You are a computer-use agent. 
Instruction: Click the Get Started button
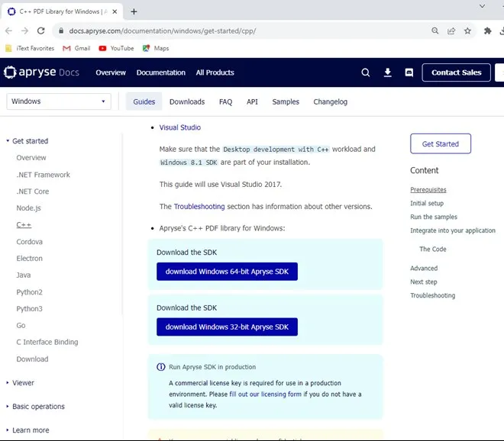click(x=441, y=144)
